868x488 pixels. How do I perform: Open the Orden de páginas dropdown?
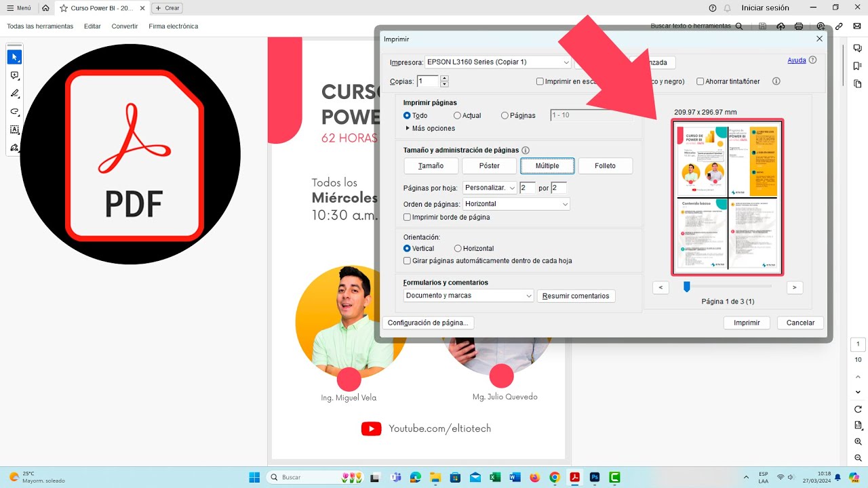515,204
